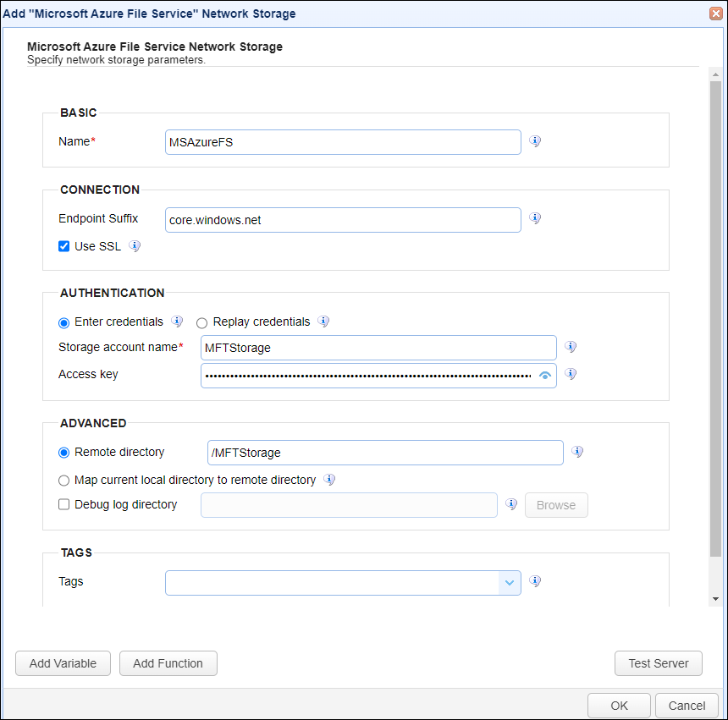Click info icon beside Remote directory field

pyautogui.click(x=577, y=452)
